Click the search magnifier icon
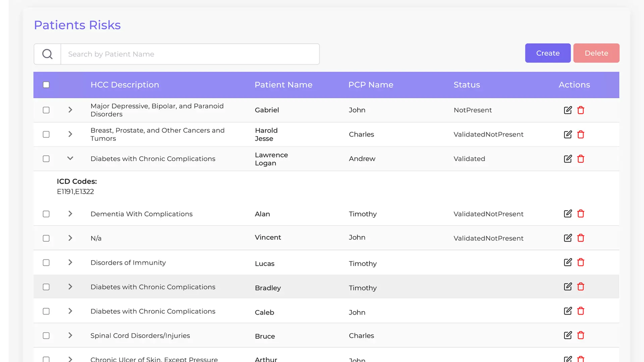This screenshot has height=362, width=644. [47, 54]
